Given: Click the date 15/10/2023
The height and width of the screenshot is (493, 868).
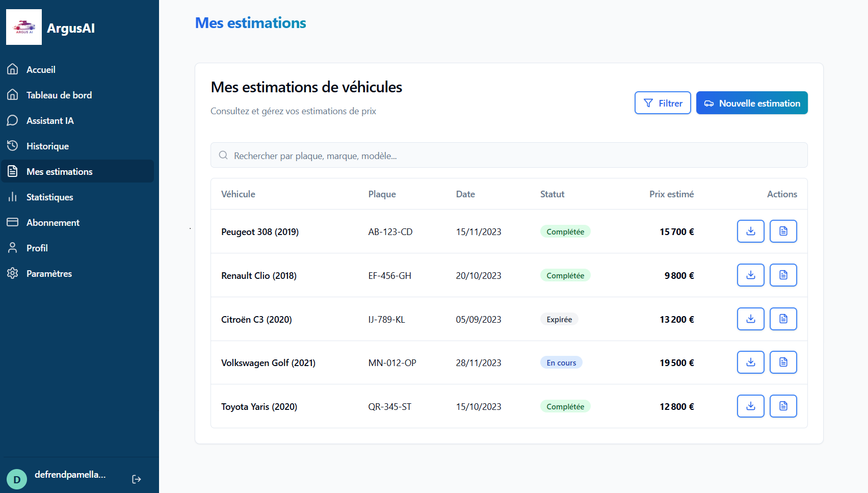Looking at the screenshot, I should [478, 406].
